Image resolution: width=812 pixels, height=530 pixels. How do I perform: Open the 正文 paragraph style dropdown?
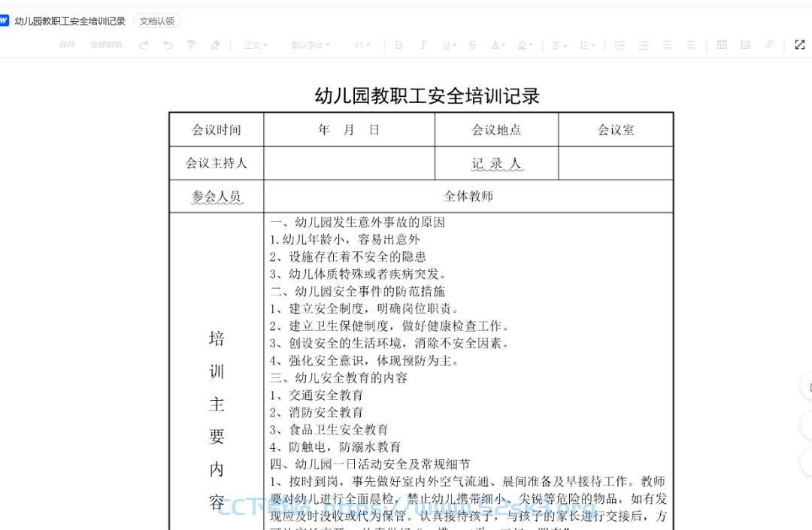pos(256,45)
